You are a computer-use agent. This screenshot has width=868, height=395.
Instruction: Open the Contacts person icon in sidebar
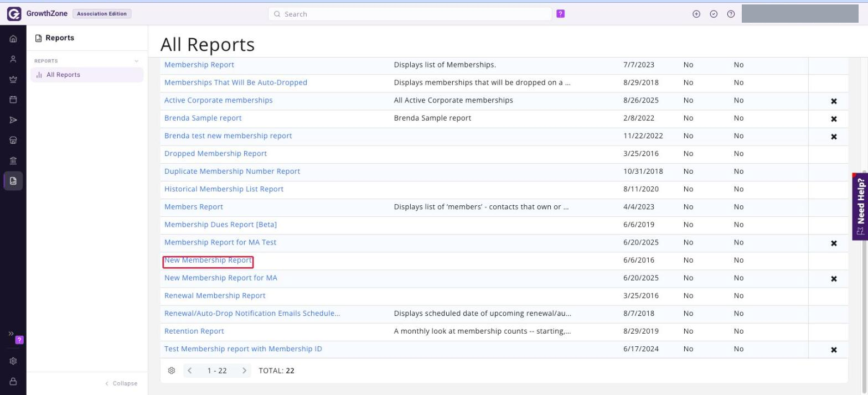[13, 59]
